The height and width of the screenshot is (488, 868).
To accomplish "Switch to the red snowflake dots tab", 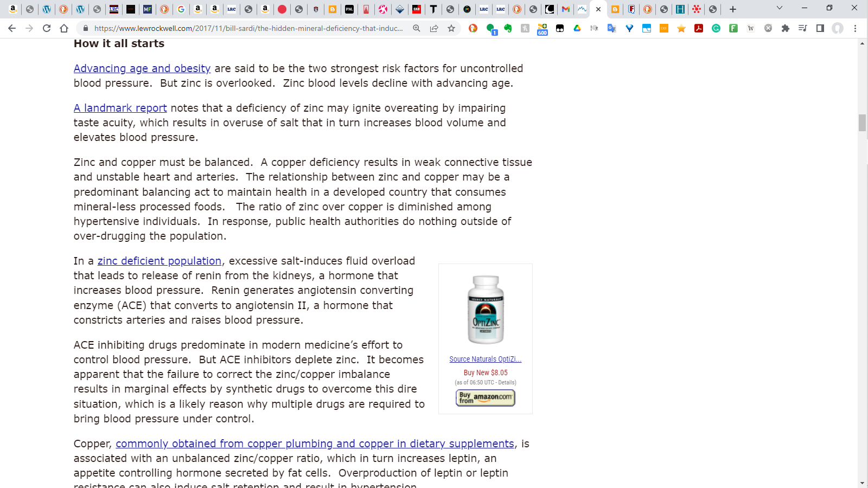I will pos(697,9).
